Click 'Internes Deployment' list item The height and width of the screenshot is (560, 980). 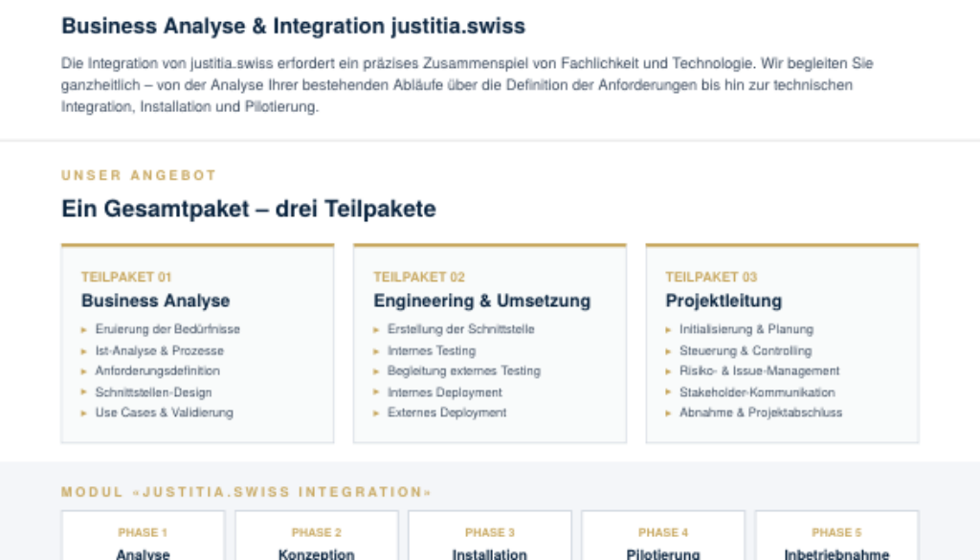[x=445, y=392]
